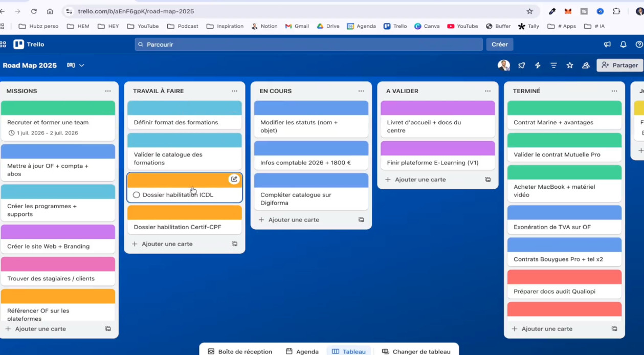This screenshot has width=644, height=355.
Task: Click the Créer button
Action: pyautogui.click(x=499, y=45)
